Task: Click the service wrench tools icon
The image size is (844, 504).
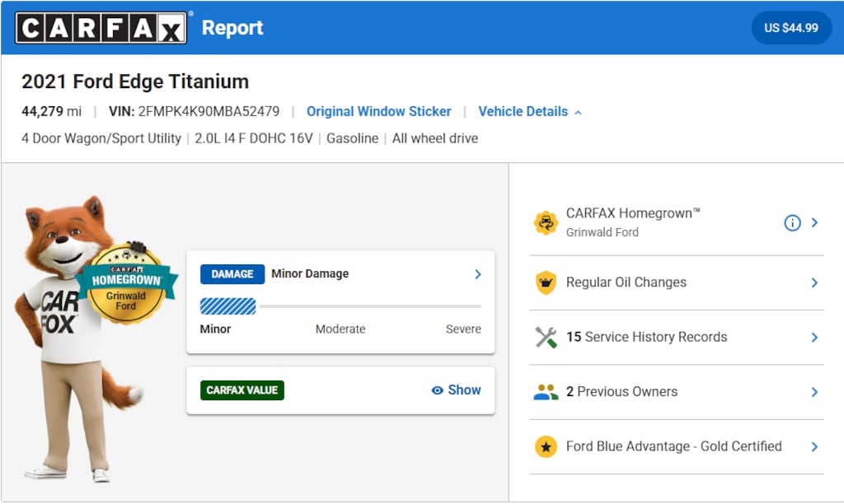Action: [546, 338]
